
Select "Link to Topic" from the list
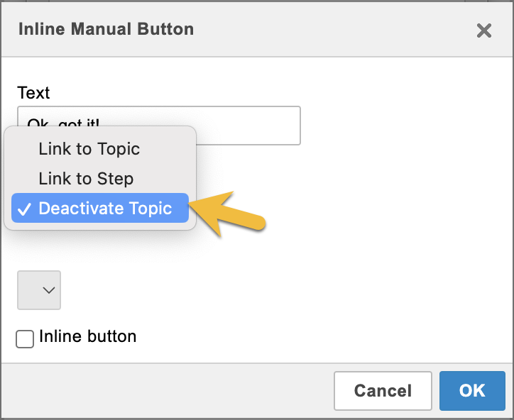pos(89,149)
